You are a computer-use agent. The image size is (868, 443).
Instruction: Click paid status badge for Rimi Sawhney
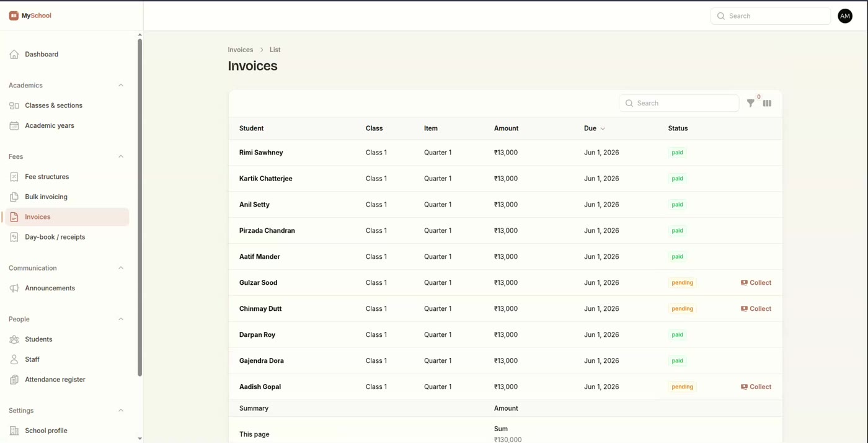click(x=677, y=153)
